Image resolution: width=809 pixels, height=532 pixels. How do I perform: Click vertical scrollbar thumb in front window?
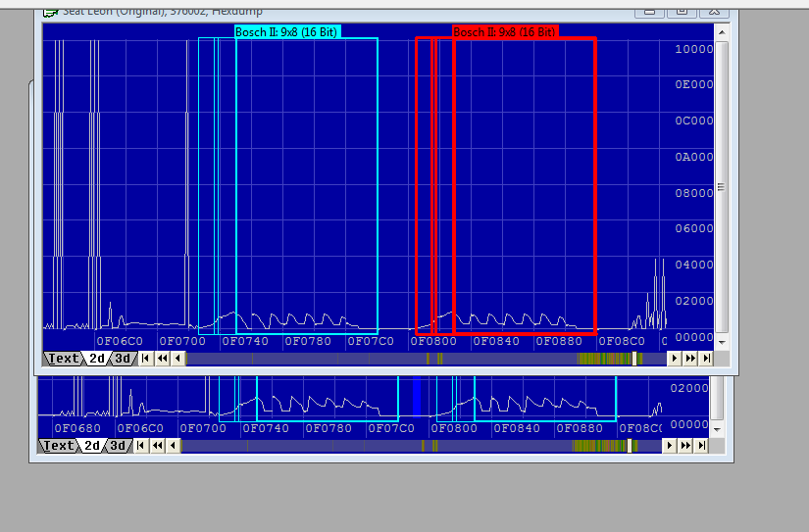[722, 187]
